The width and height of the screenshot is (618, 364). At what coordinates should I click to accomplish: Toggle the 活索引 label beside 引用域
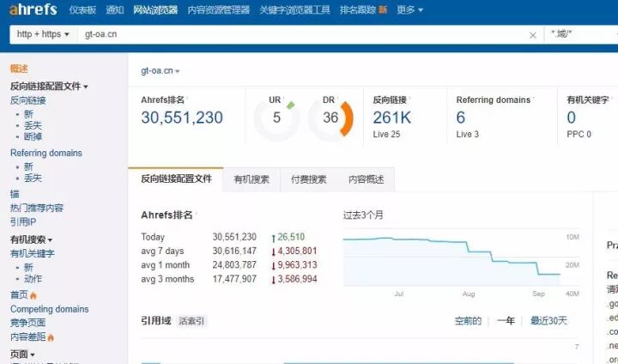pyautogui.click(x=191, y=321)
